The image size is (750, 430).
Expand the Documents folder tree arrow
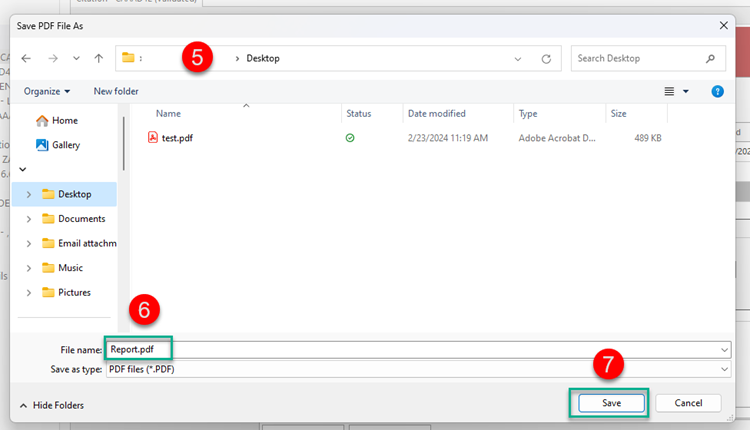pyautogui.click(x=29, y=219)
